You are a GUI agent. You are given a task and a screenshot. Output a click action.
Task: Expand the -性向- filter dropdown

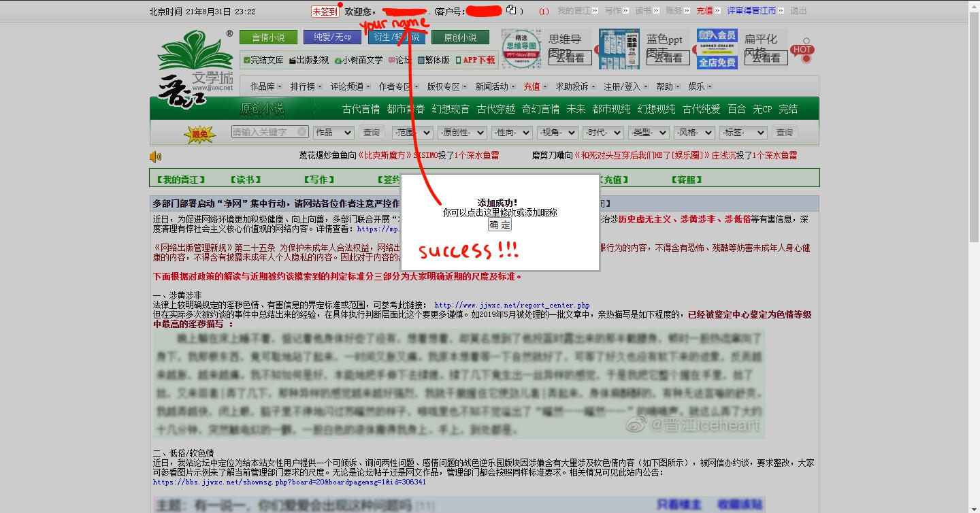[510, 133]
